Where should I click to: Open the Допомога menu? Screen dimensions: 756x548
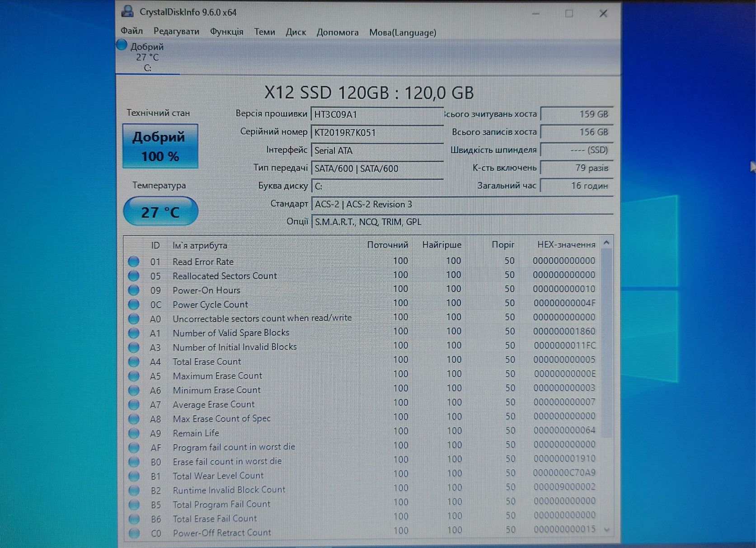(338, 33)
